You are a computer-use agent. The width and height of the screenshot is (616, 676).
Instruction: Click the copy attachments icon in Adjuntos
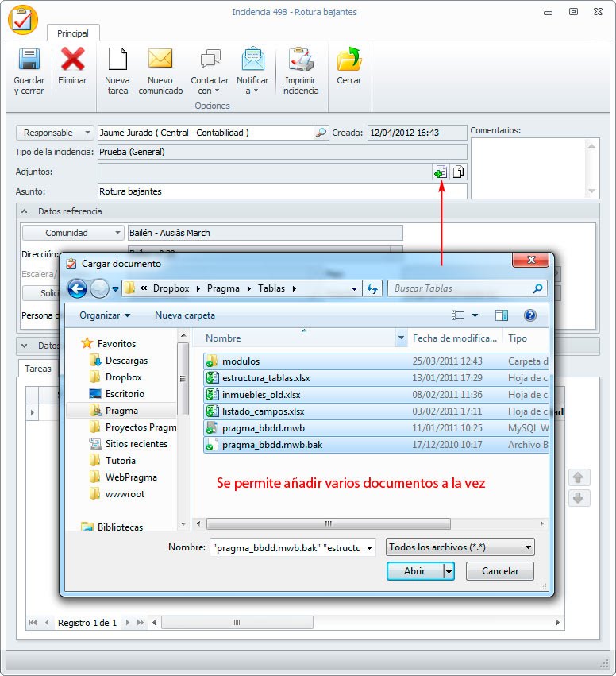tap(458, 172)
